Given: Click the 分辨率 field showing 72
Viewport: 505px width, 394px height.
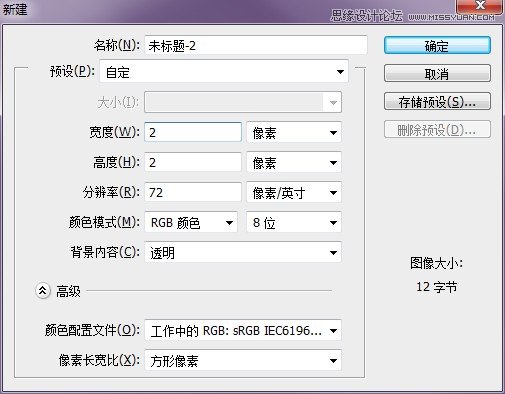Looking at the screenshot, I should [x=193, y=192].
